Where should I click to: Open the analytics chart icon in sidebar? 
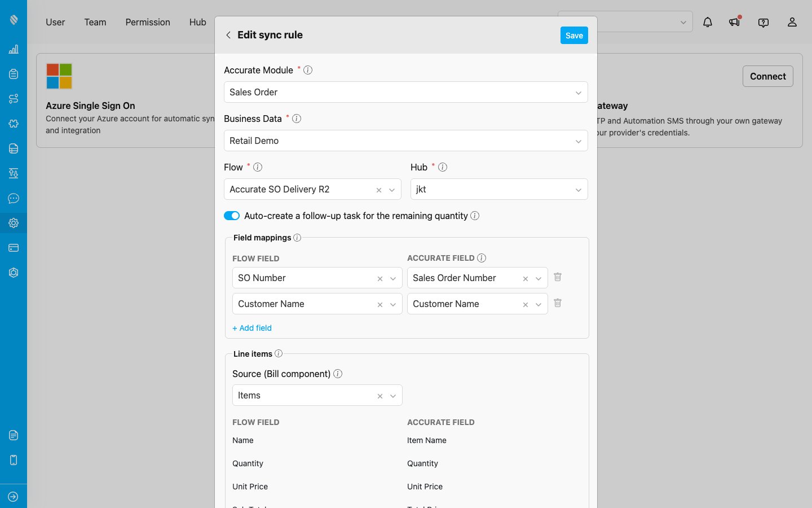click(14, 49)
